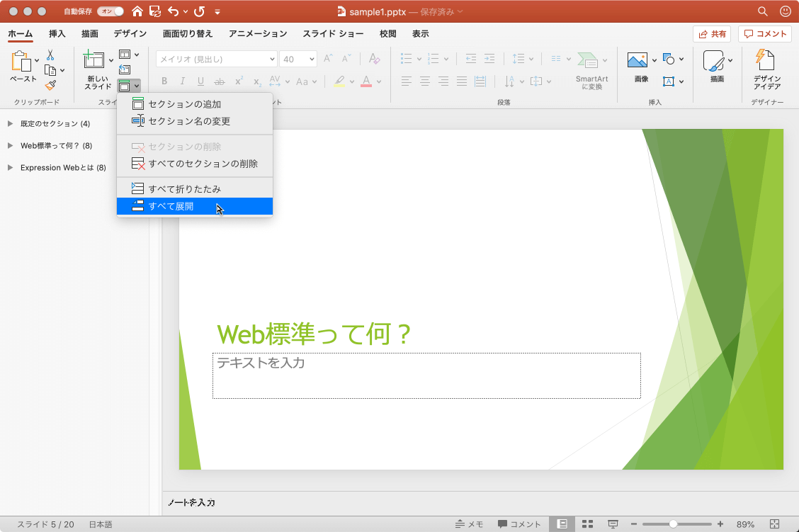
Task: Center align the text
Action: (x=424, y=81)
